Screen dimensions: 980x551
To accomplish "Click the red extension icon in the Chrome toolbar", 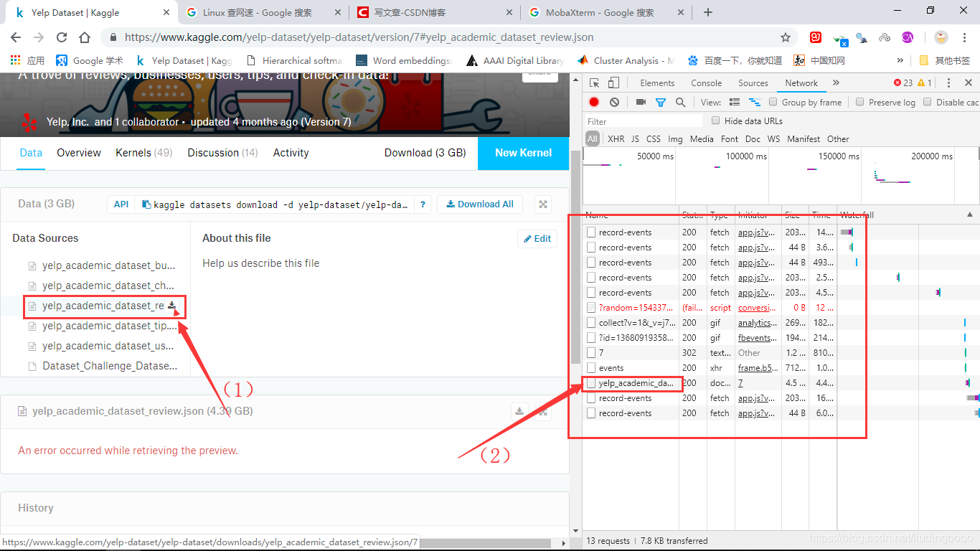I will [x=816, y=37].
